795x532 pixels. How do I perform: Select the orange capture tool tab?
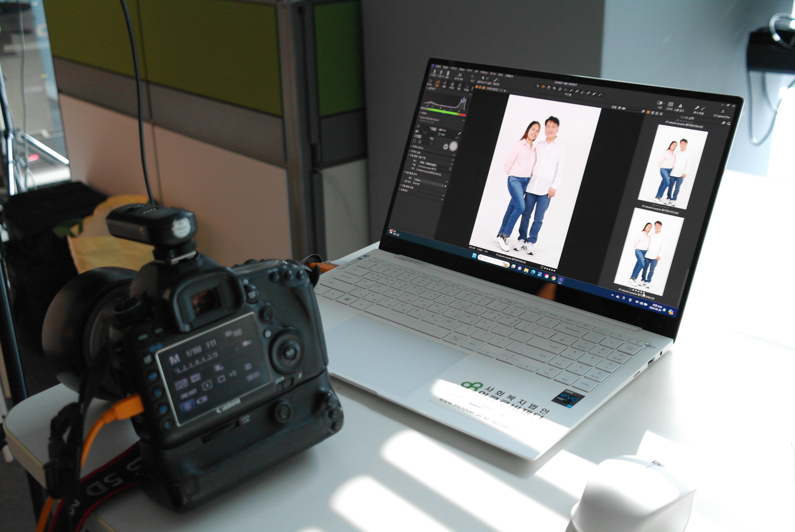pos(438,84)
